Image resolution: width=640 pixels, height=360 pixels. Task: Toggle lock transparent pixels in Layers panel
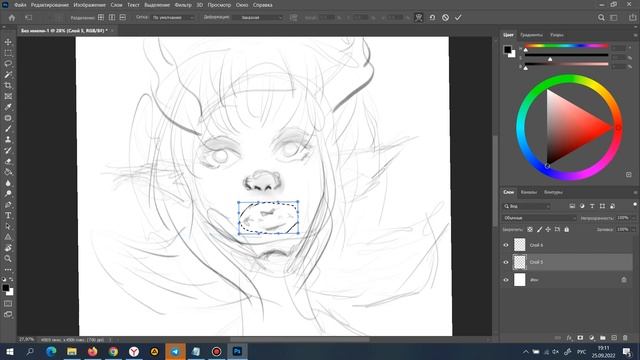tap(530, 229)
